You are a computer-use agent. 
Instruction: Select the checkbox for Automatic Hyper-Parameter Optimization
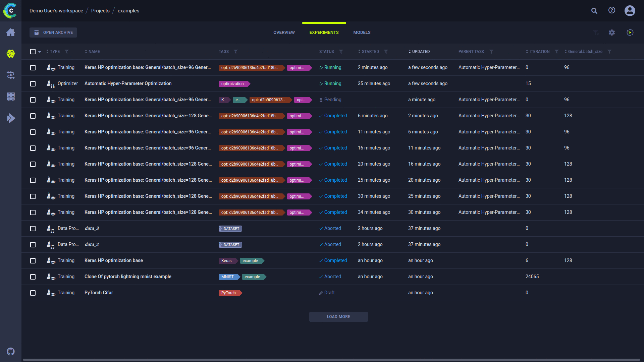[x=33, y=84]
